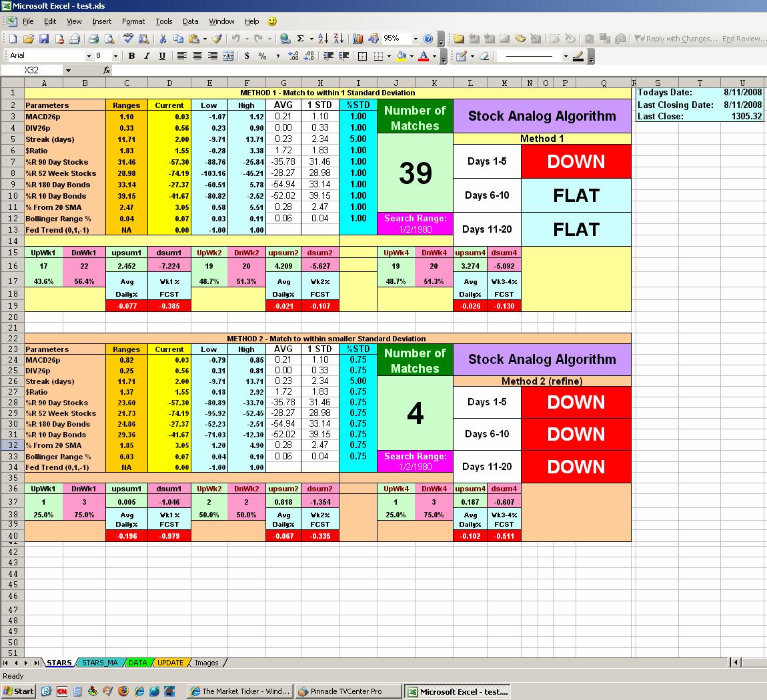The height and width of the screenshot is (700, 767).
Task: Run the Spelling check tool
Action: [x=129, y=39]
